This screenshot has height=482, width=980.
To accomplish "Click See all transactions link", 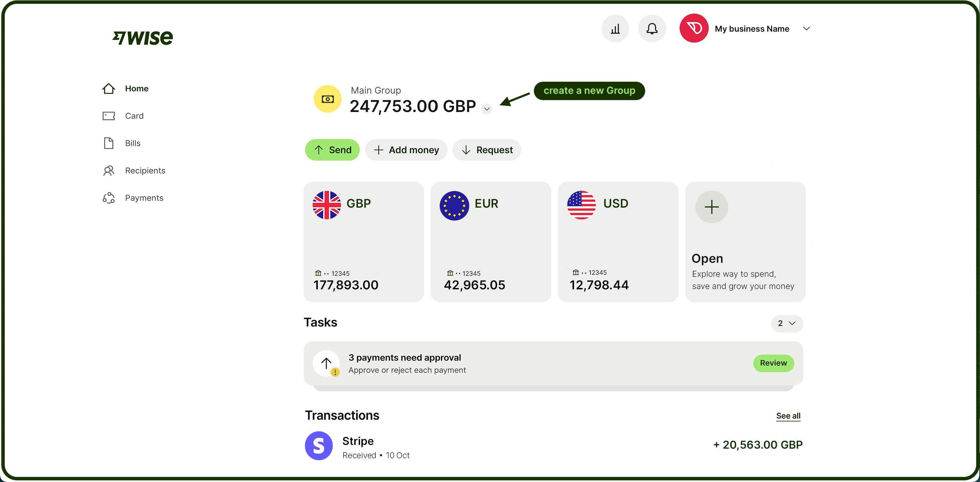I will (x=788, y=416).
